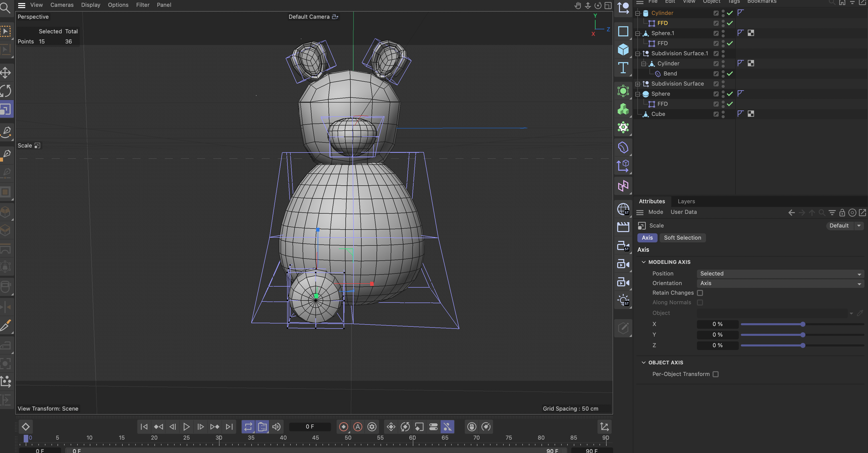Image resolution: width=868 pixels, height=453 pixels.
Task: Open the Cameras menu in viewport
Action: [x=62, y=5]
